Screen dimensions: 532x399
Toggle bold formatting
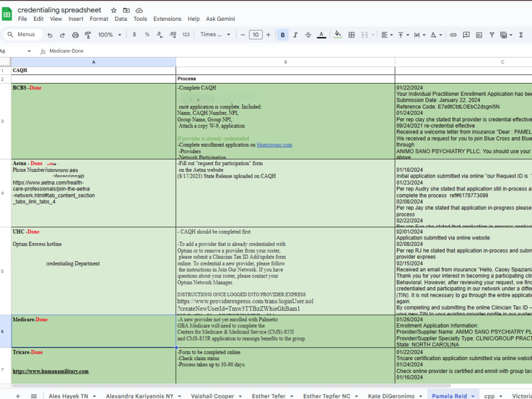pos(282,35)
